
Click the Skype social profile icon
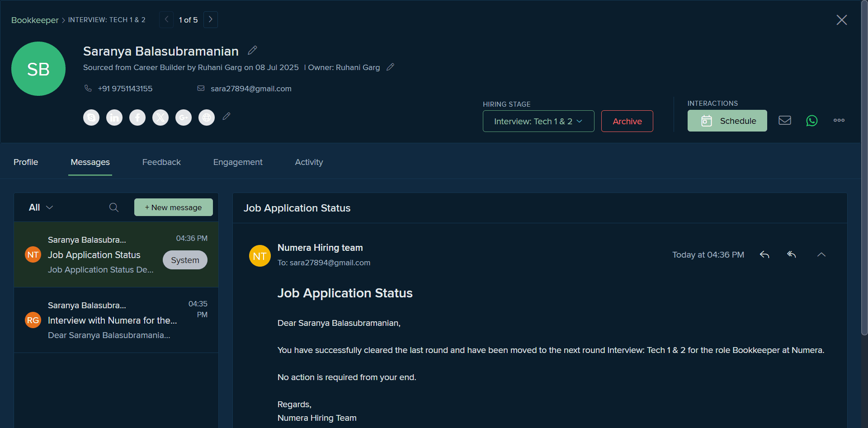coord(91,118)
